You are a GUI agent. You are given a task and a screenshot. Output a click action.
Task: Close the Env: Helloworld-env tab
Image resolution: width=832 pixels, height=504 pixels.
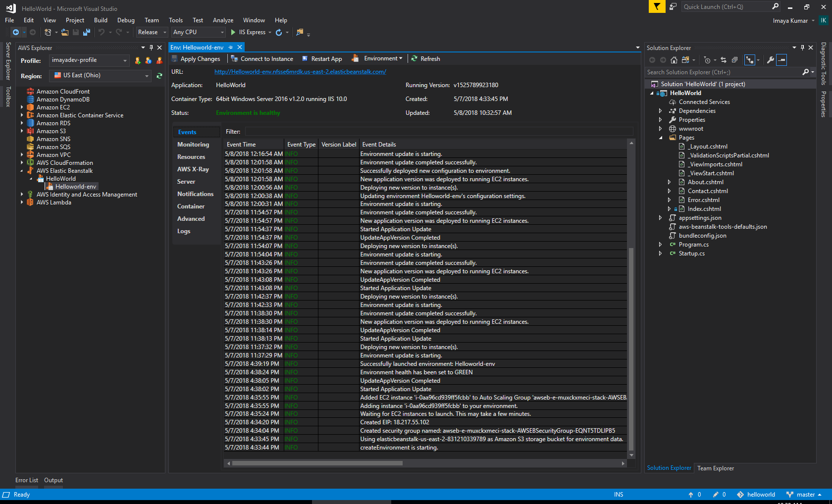(240, 48)
